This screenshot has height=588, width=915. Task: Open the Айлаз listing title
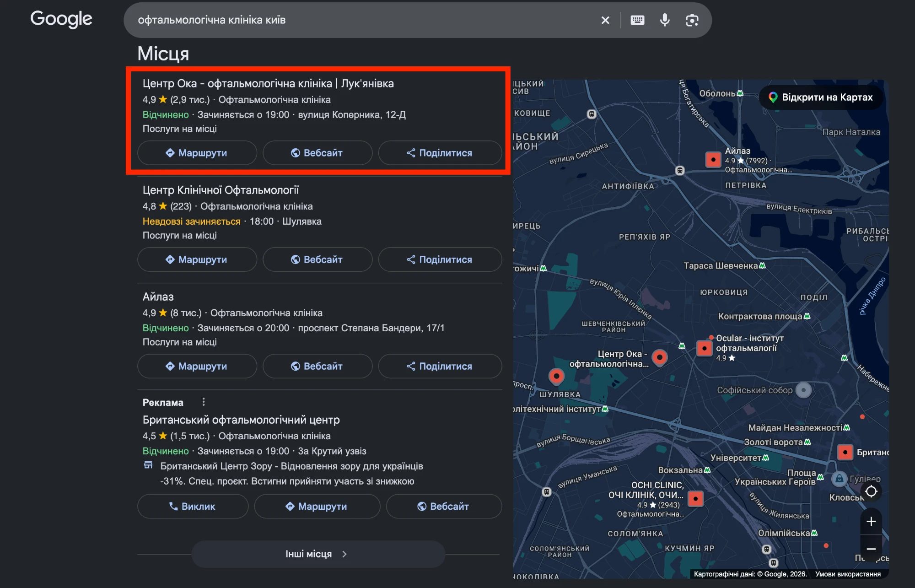158,297
